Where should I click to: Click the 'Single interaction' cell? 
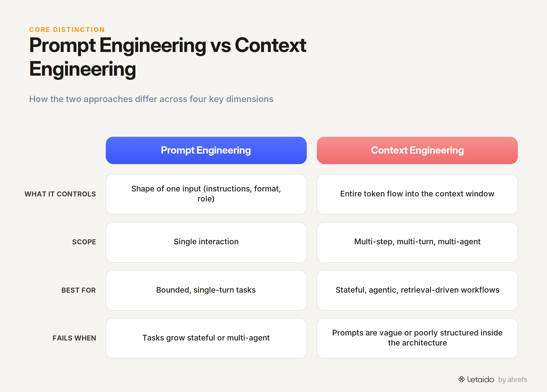click(x=206, y=242)
